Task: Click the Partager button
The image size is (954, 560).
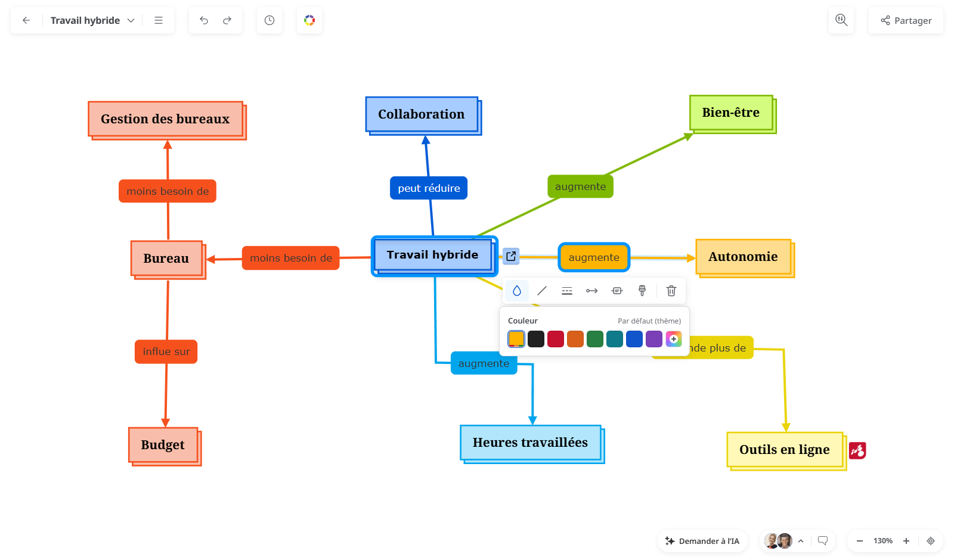Action: click(x=906, y=20)
